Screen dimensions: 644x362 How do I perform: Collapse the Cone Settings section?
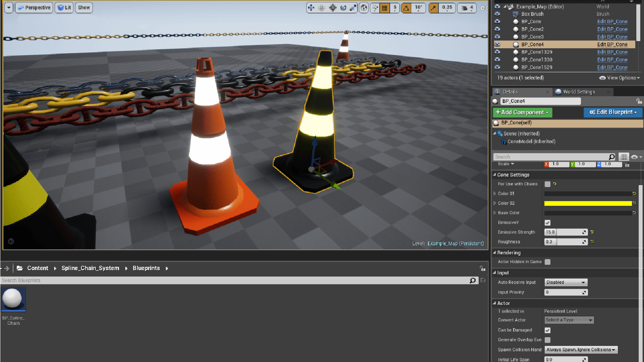click(494, 175)
